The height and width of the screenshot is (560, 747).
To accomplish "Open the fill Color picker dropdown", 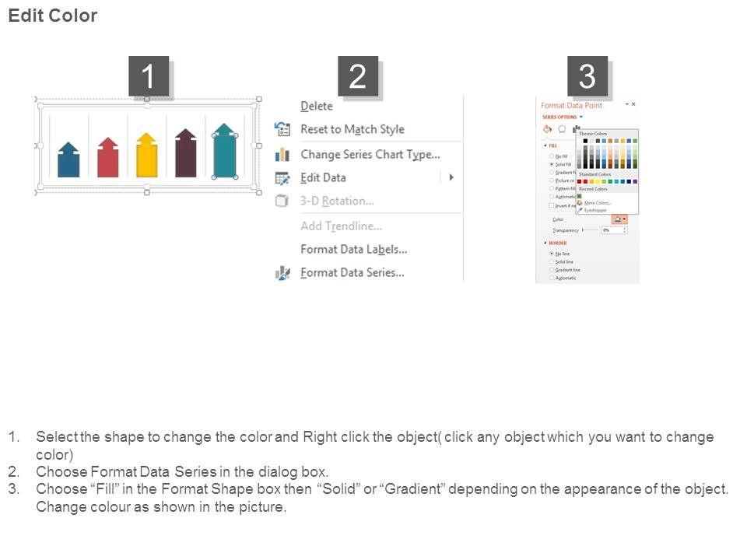I will pyautogui.click(x=620, y=219).
